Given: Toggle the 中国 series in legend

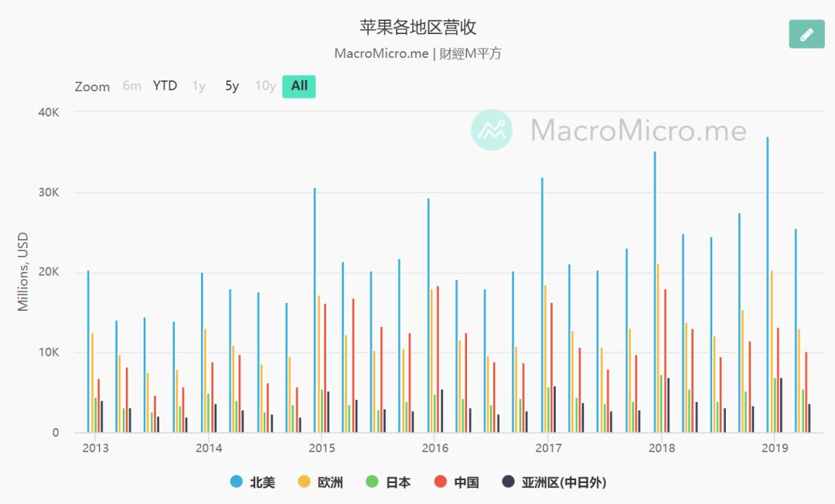Looking at the screenshot, I should (x=456, y=482).
